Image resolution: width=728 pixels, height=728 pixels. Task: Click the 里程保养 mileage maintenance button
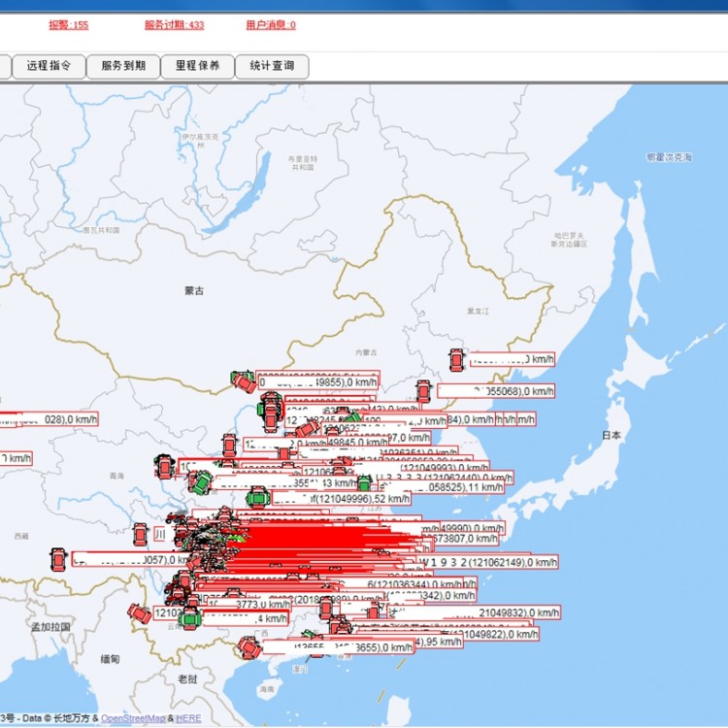point(197,66)
